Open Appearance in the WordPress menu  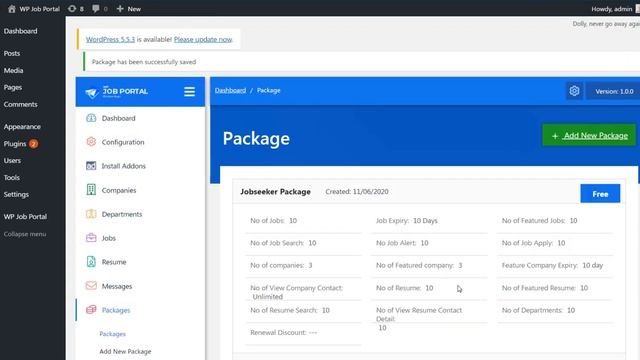tap(22, 127)
